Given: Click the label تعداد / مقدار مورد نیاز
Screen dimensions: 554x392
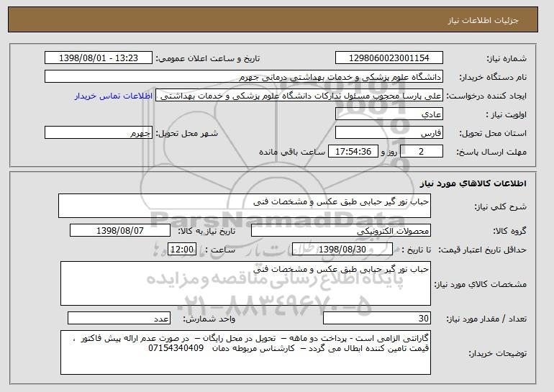Looking at the screenshot, I should [x=486, y=319].
